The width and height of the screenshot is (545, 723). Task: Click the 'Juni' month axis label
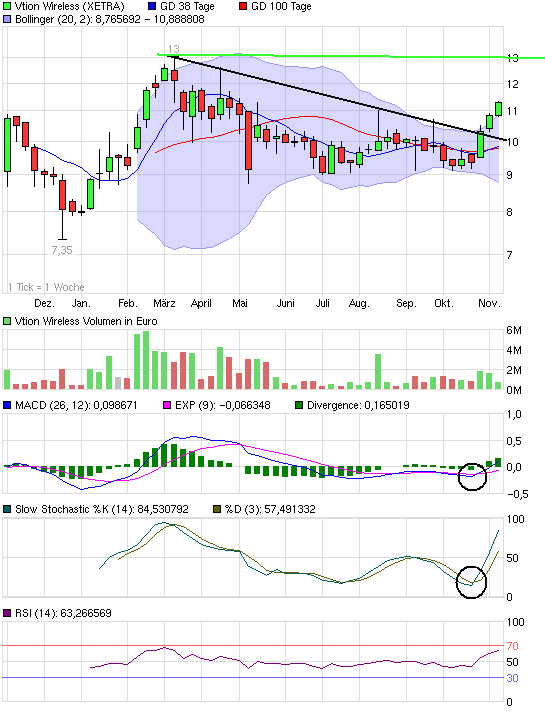pyautogui.click(x=285, y=303)
